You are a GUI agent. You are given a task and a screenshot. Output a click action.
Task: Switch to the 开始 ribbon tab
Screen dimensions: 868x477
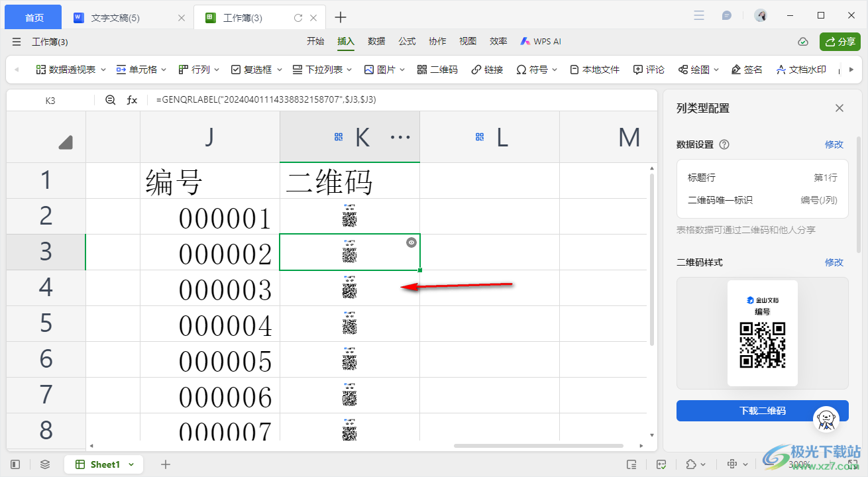pyautogui.click(x=315, y=41)
